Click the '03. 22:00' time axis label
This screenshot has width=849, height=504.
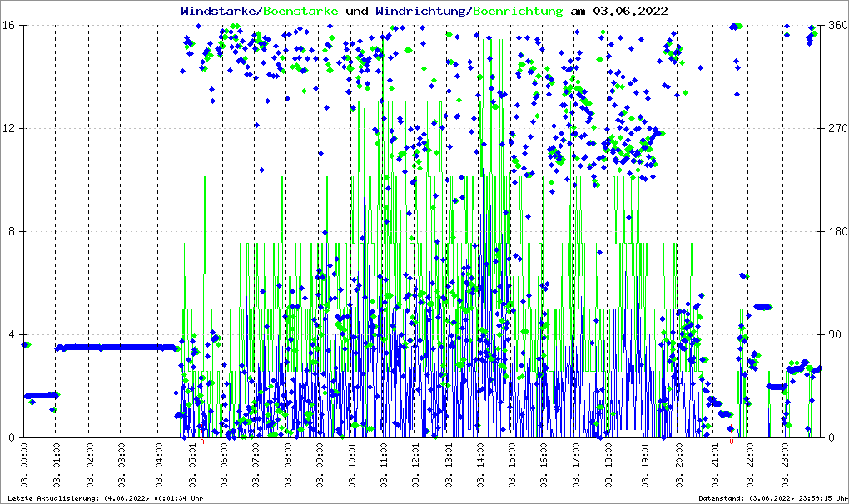point(749,465)
